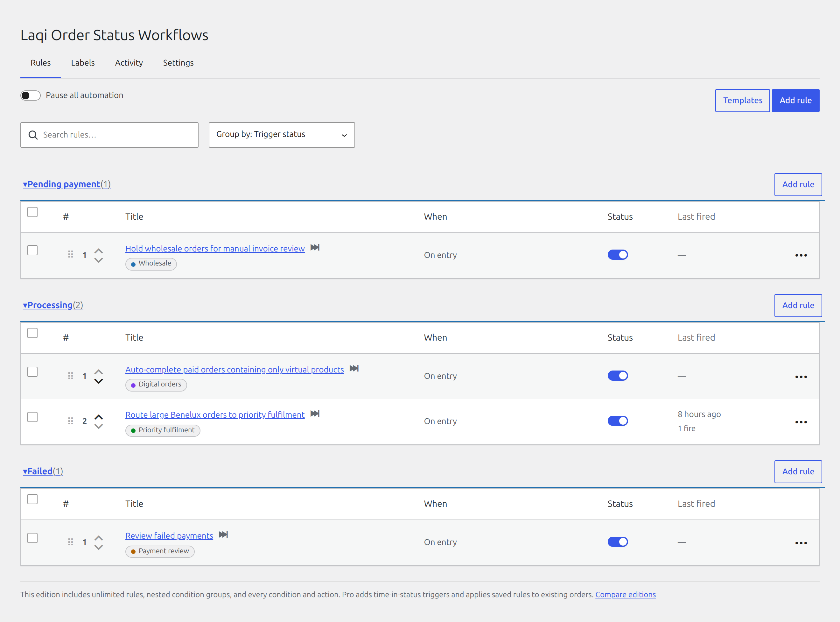This screenshot has width=840, height=622.
Task: Disable Review failed payments status toggle
Action: pyautogui.click(x=618, y=542)
